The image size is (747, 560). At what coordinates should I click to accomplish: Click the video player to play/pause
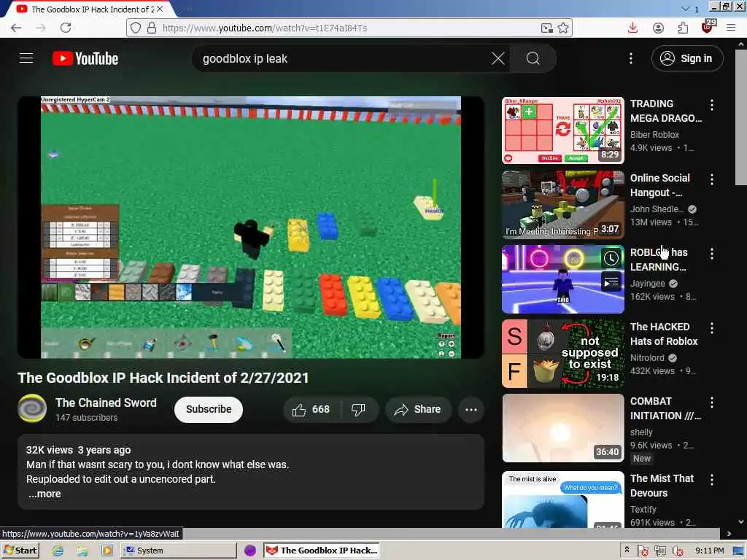(251, 227)
